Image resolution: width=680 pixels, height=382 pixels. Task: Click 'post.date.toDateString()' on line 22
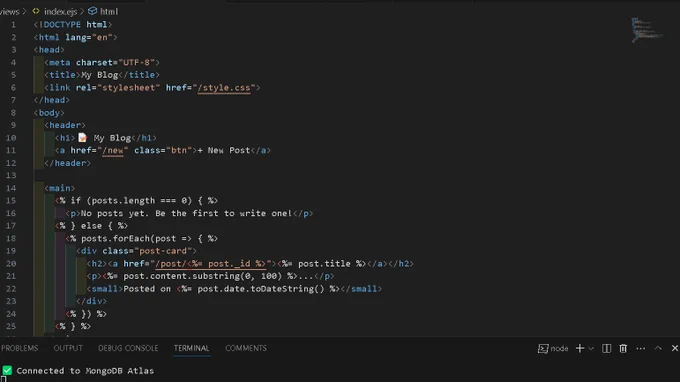pos(261,289)
